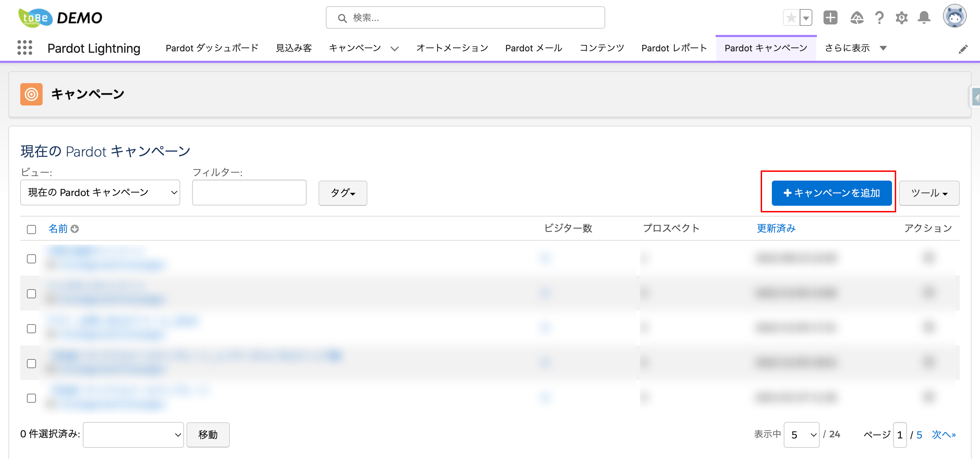
Task: Open the コンテンツ tab
Action: [601, 48]
